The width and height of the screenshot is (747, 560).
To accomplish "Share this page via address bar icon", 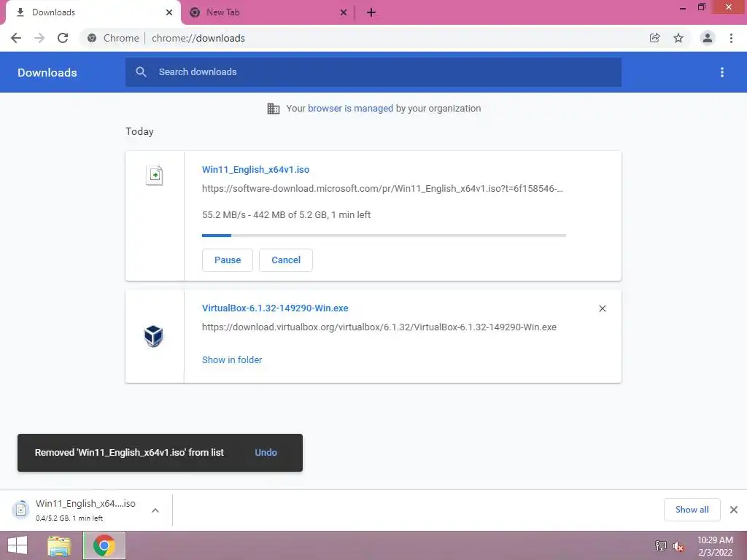I will pos(655,38).
